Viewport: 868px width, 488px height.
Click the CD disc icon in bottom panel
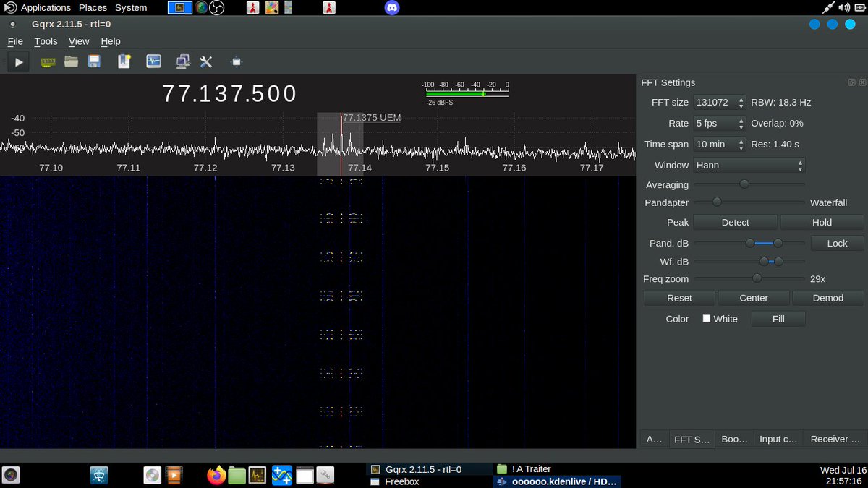click(x=152, y=475)
